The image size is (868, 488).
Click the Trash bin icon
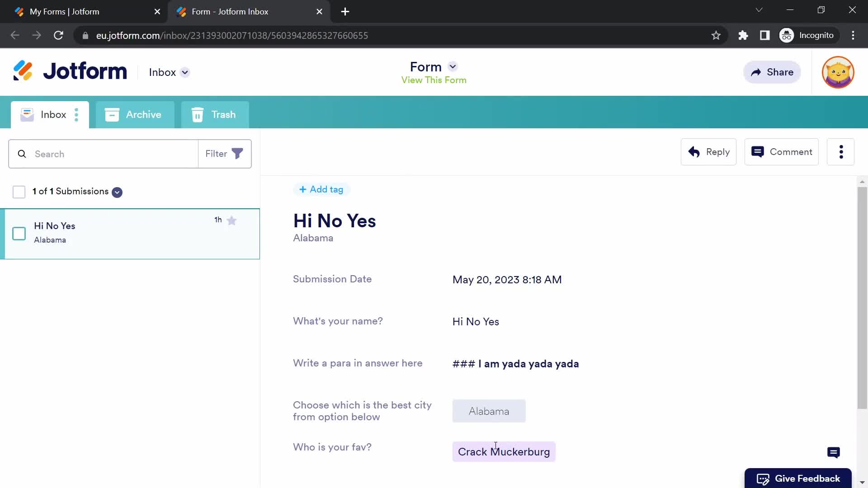tap(197, 114)
